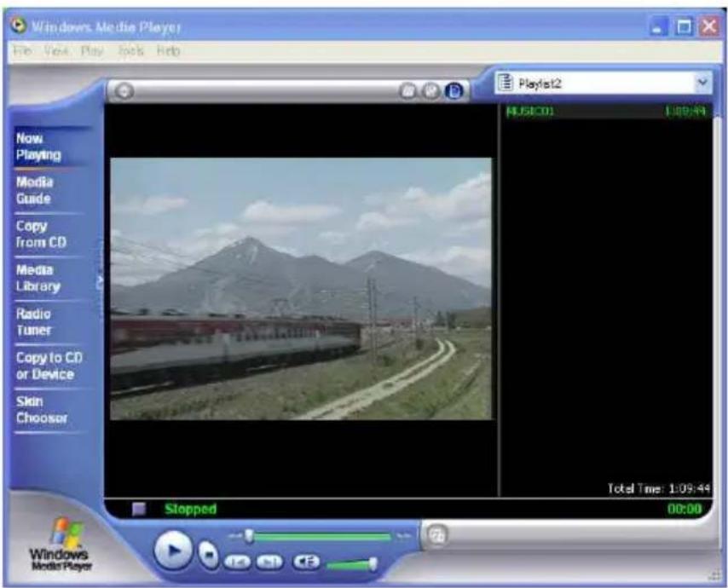Image resolution: width=728 pixels, height=588 pixels.
Task: Click the Total Time 1:09:44 text
Action: (659, 488)
